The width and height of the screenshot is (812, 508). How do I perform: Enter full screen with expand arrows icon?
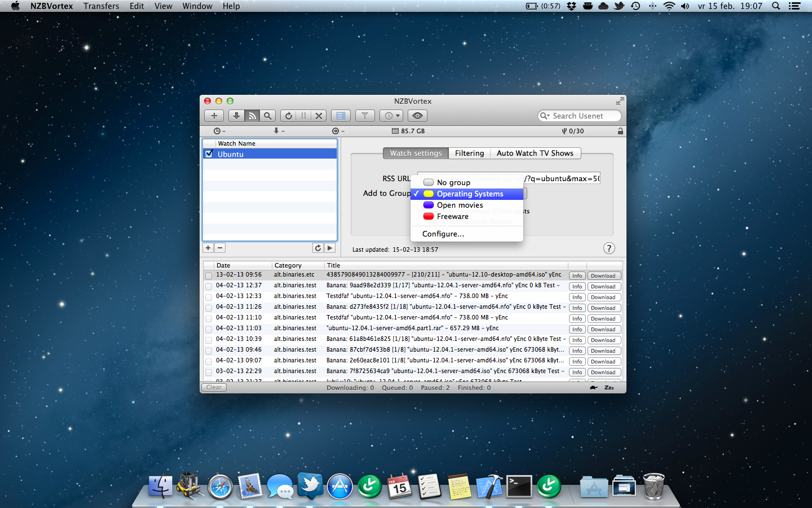pyautogui.click(x=620, y=101)
